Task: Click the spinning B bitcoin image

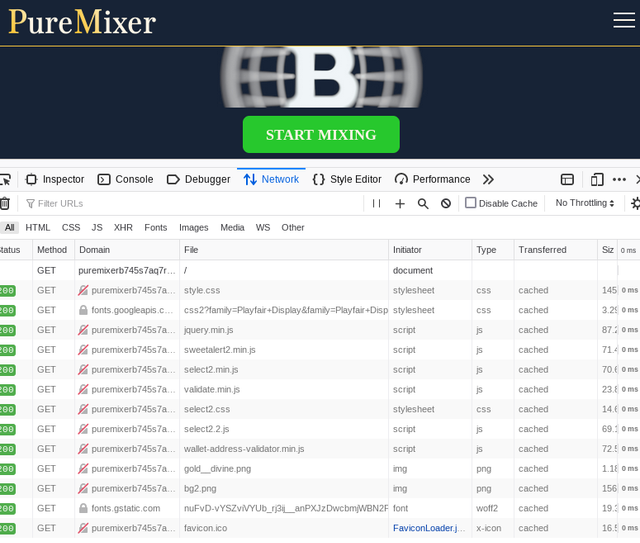Action: 321,77
